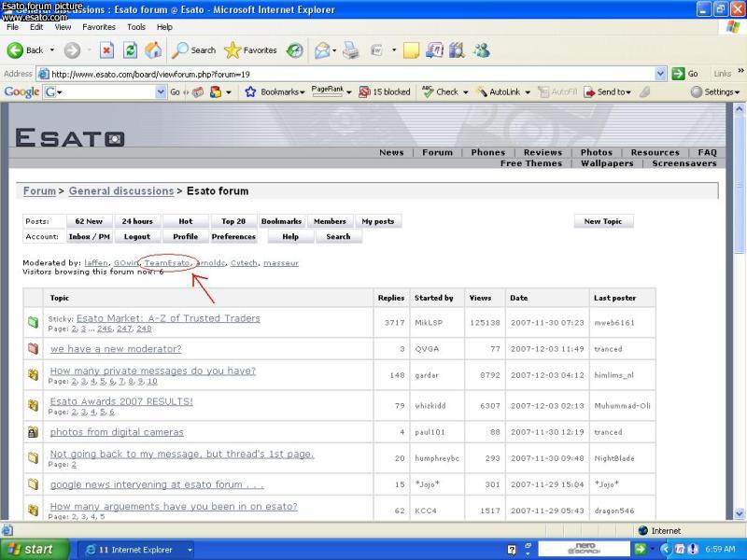Open the View menu

pyautogui.click(x=63, y=27)
